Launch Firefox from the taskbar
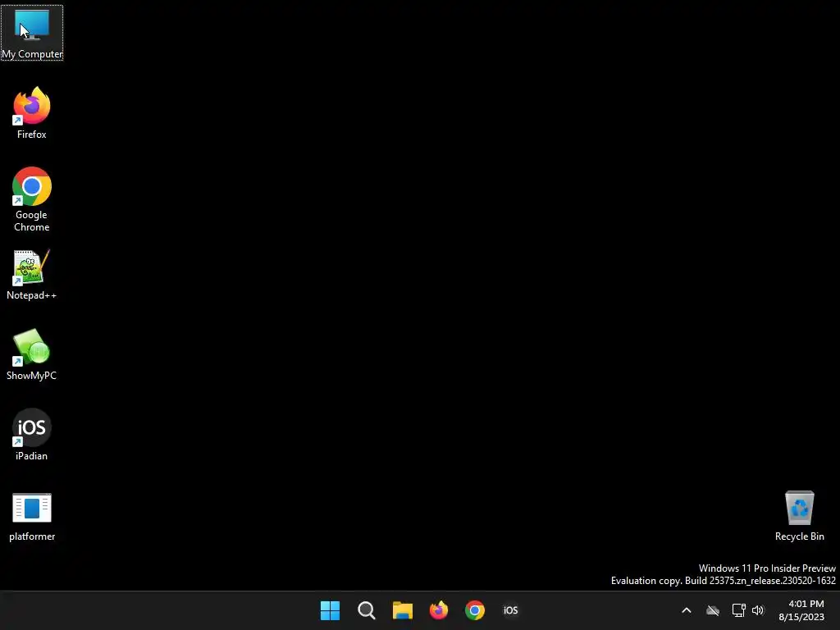Viewport: 840px width, 630px height. pyautogui.click(x=439, y=610)
